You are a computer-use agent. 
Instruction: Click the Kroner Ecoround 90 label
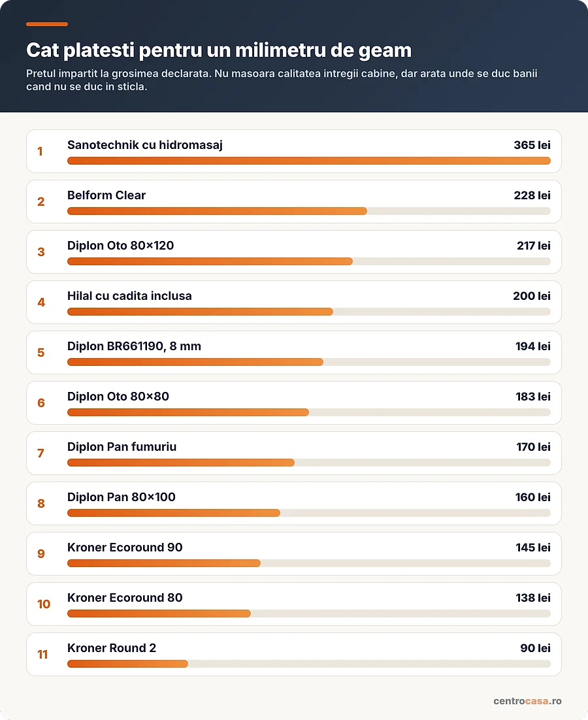(125, 548)
